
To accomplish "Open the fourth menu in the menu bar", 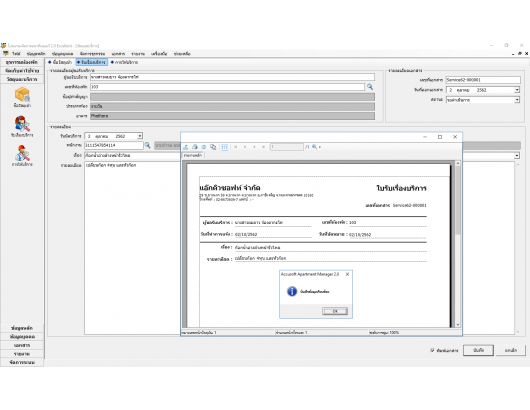I will click(x=92, y=54).
